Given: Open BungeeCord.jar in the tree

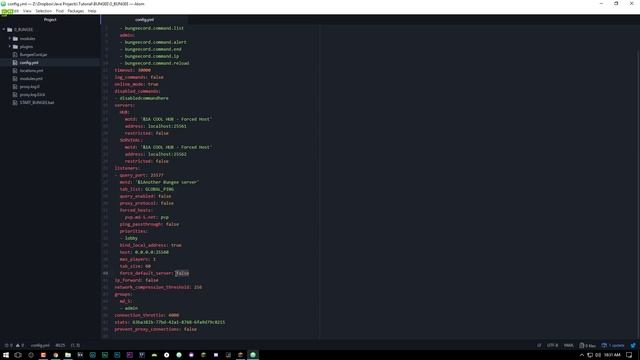Looking at the screenshot, I should [33, 55].
